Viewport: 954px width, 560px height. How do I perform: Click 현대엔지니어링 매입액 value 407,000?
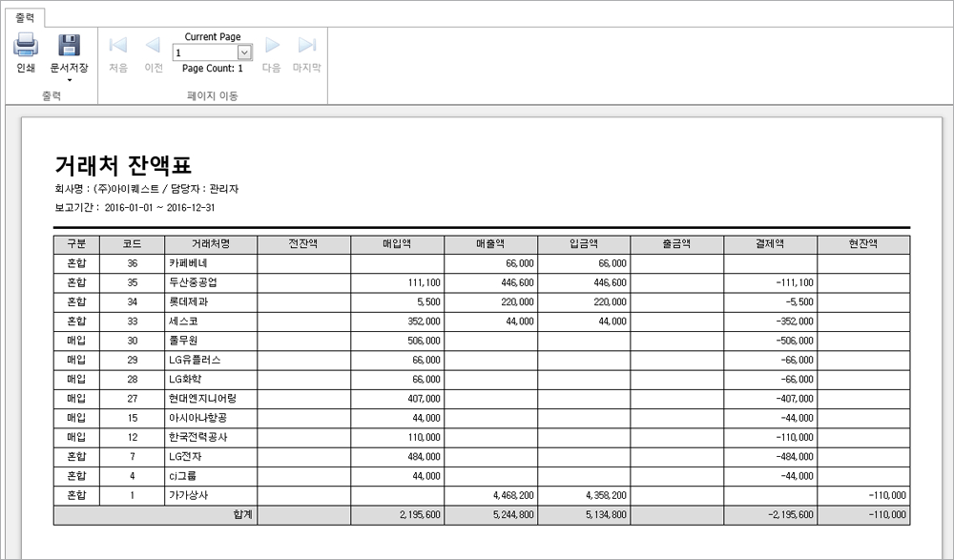coord(425,399)
